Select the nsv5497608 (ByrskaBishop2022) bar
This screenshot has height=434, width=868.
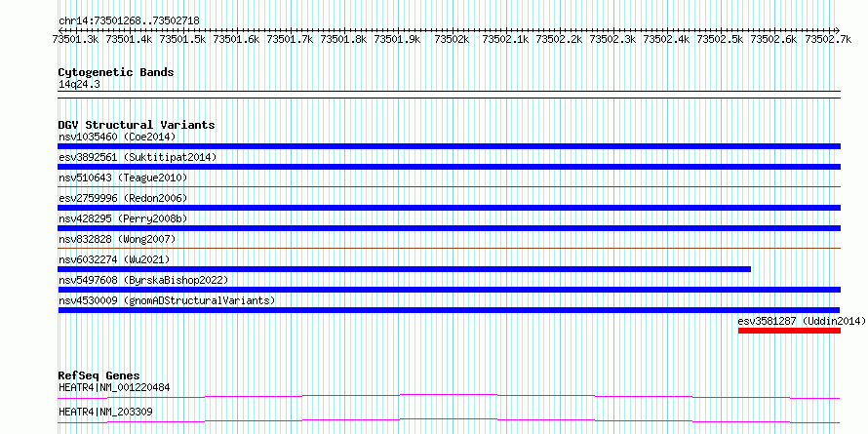(449, 290)
